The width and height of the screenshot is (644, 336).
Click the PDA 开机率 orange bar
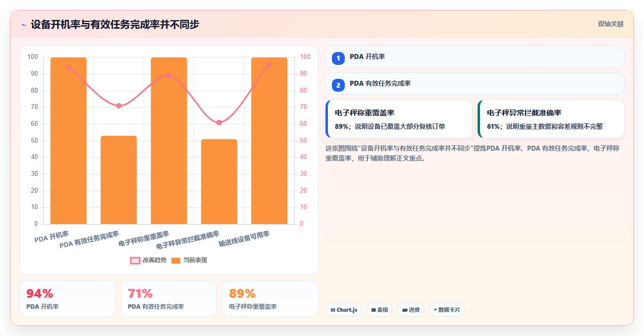(68, 141)
